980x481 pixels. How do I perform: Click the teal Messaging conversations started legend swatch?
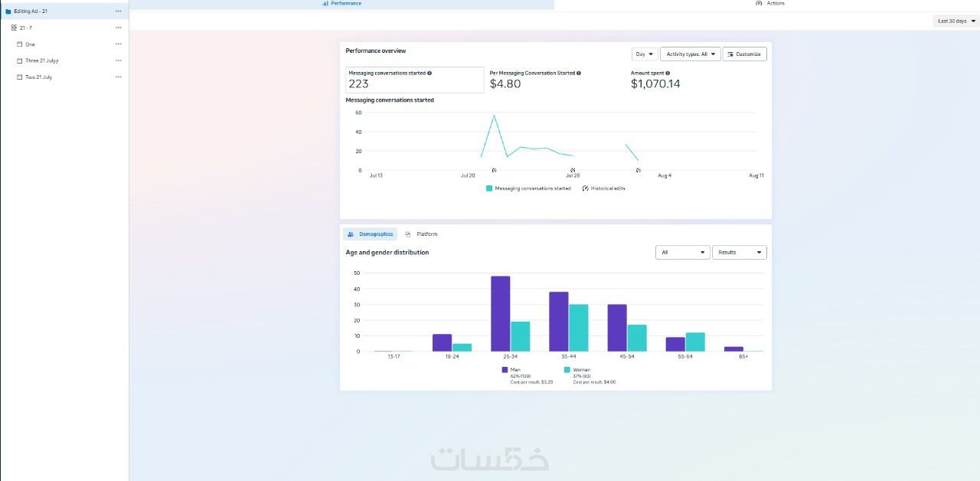coord(489,188)
